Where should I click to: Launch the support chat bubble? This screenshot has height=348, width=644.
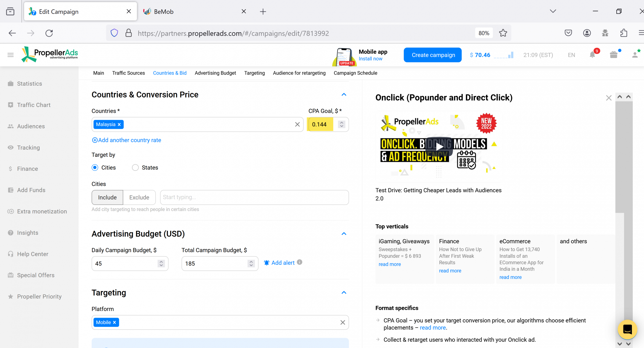[628, 329]
